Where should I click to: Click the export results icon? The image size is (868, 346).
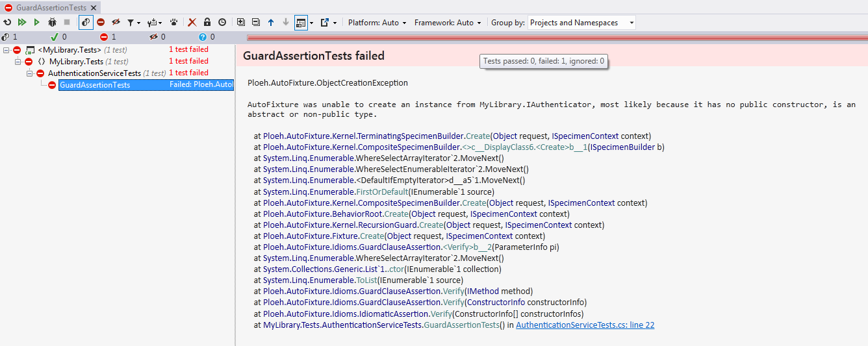click(x=325, y=22)
